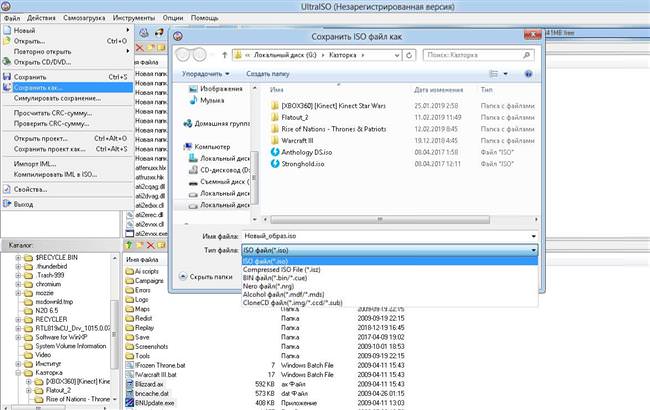Select the Flatout_2 folder icon
The image size is (650, 410).
274,117
